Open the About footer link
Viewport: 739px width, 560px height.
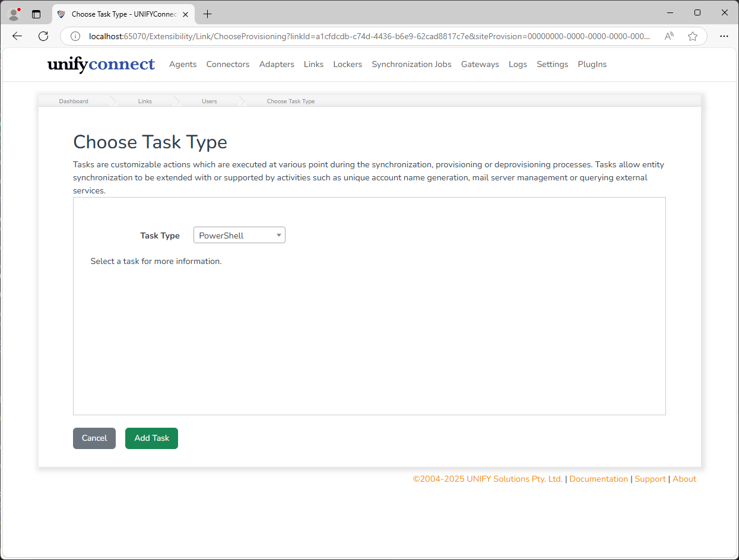tap(684, 479)
